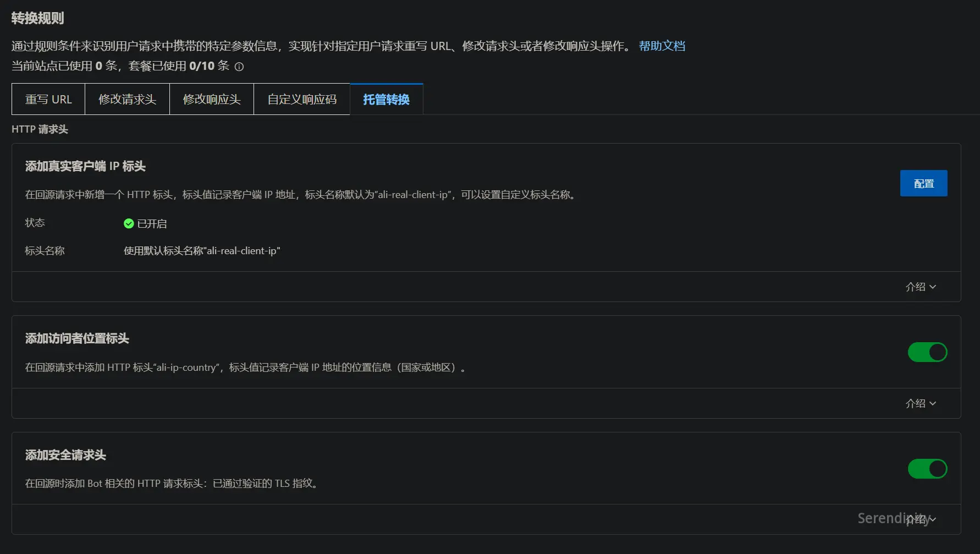
Task: Click 添加访问者位置标头 heading
Action: (x=77, y=338)
